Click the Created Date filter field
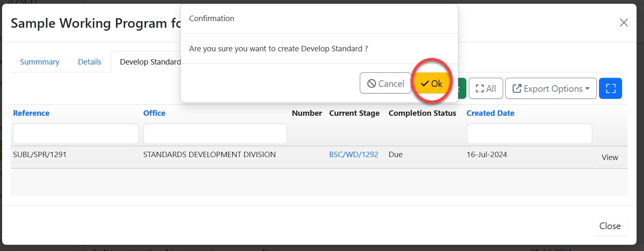The image size is (644, 251). pos(529,134)
